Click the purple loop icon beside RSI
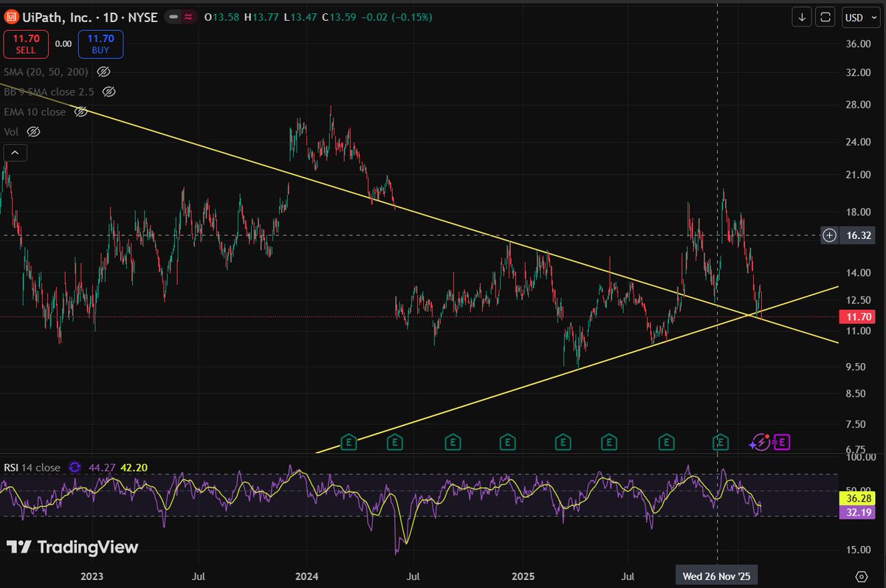Image resolution: width=886 pixels, height=588 pixels. (75, 467)
